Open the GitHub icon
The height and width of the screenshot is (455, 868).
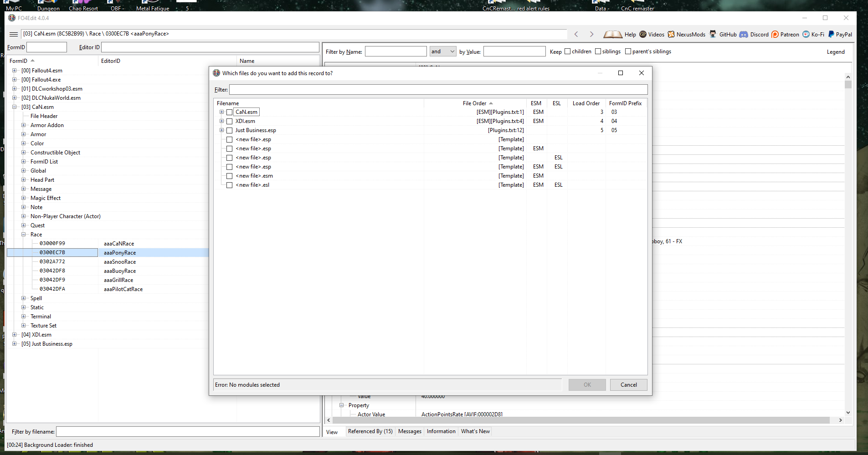click(x=713, y=34)
